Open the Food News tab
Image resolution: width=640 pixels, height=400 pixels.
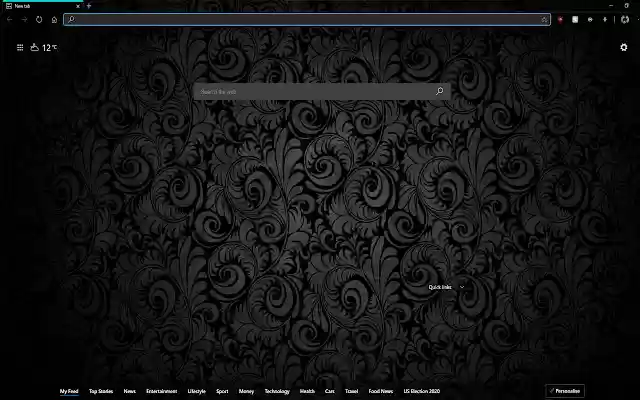381,391
